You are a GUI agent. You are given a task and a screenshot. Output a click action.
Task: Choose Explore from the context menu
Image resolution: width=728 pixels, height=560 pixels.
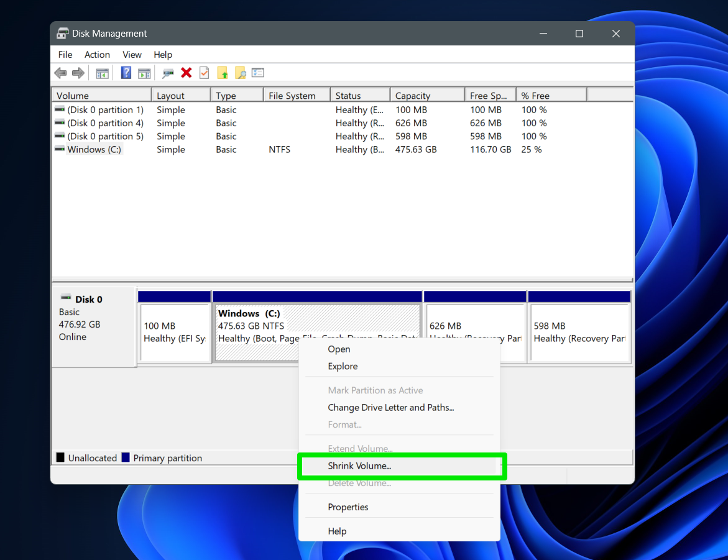pos(399,366)
